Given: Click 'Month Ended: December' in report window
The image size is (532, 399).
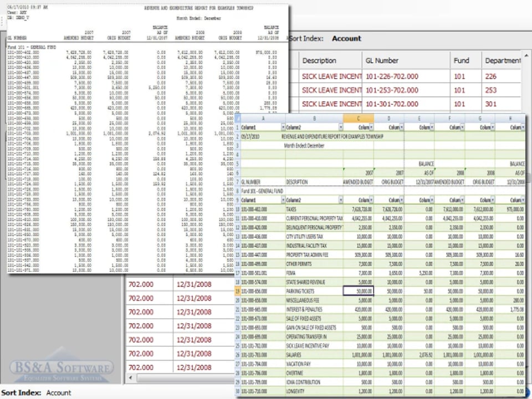Looking at the screenshot, I should [198, 18].
